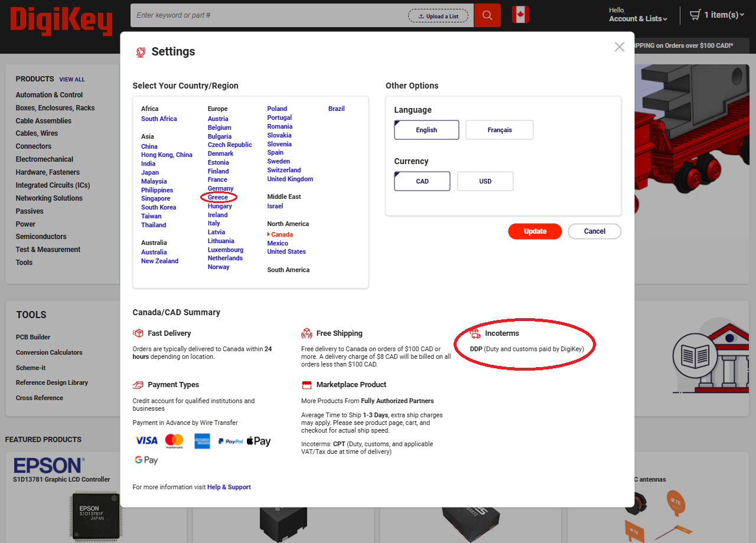Click the PayPal payment icon
Viewport: 756px width, 543px height.
pos(230,441)
